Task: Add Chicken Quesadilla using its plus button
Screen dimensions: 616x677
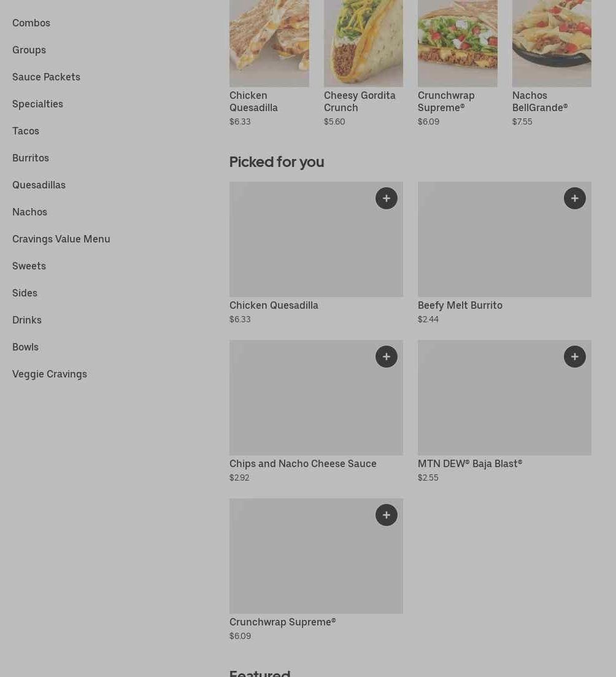Action: click(x=387, y=198)
